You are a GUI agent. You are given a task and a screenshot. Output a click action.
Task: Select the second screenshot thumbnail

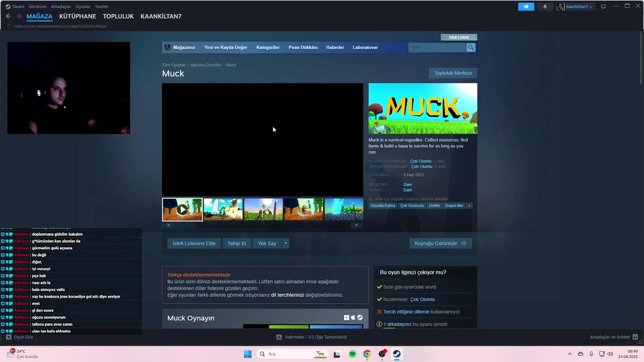pos(223,209)
